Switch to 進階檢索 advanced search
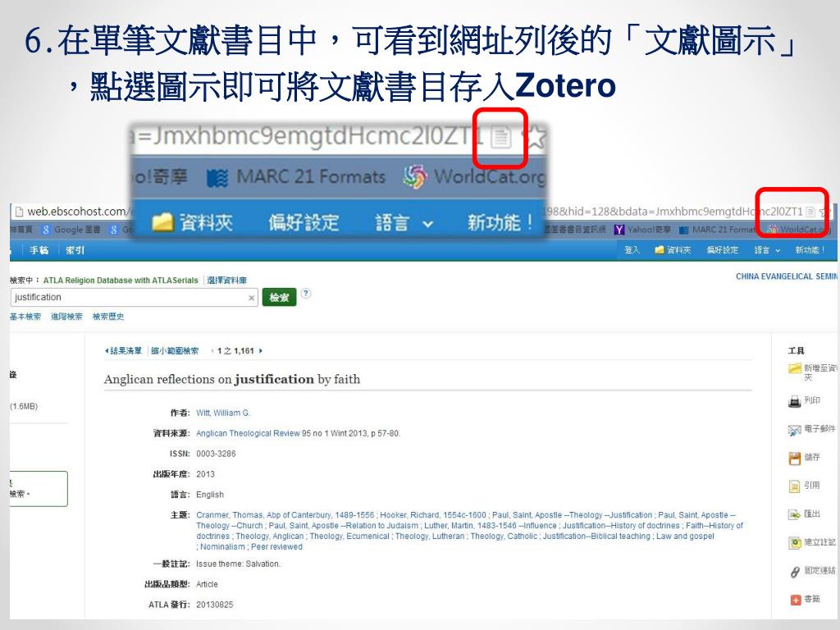This screenshot has height=630, width=840. pyautogui.click(x=67, y=317)
